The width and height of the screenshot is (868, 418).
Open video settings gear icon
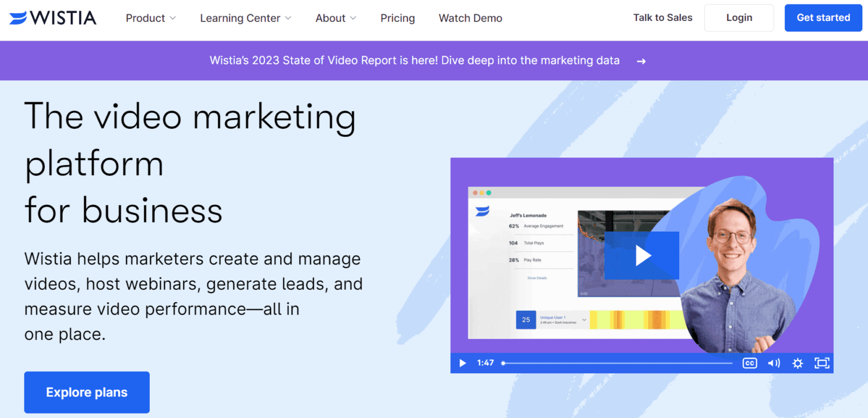(797, 363)
